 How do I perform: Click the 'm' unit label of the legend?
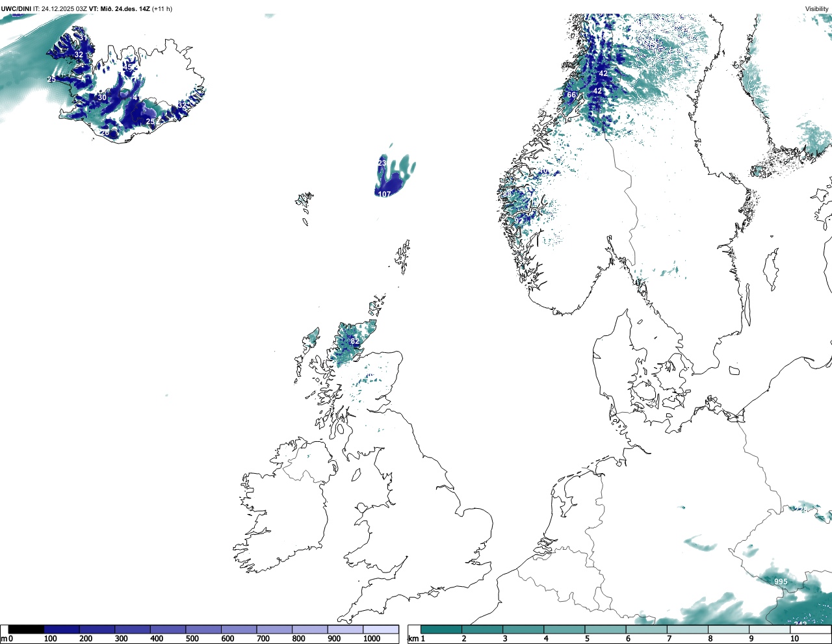pyautogui.click(x=4, y=639)
